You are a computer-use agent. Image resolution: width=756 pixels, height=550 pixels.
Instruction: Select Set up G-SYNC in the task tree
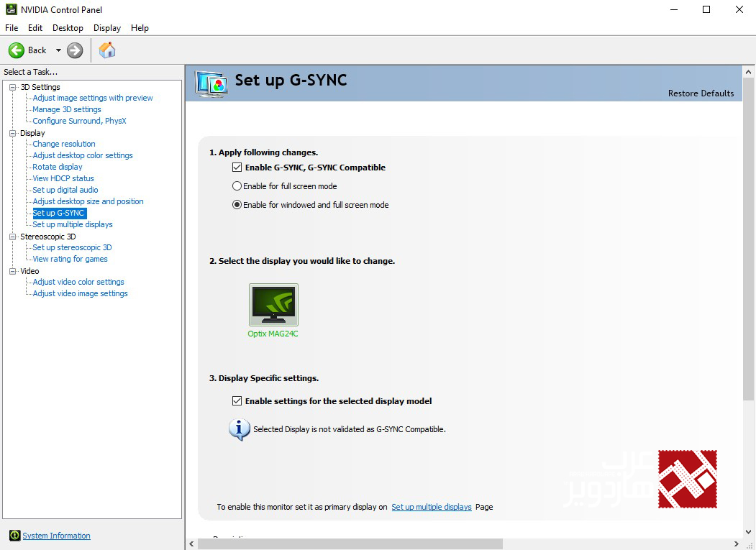pyautogui.click(x=59, y=213)
